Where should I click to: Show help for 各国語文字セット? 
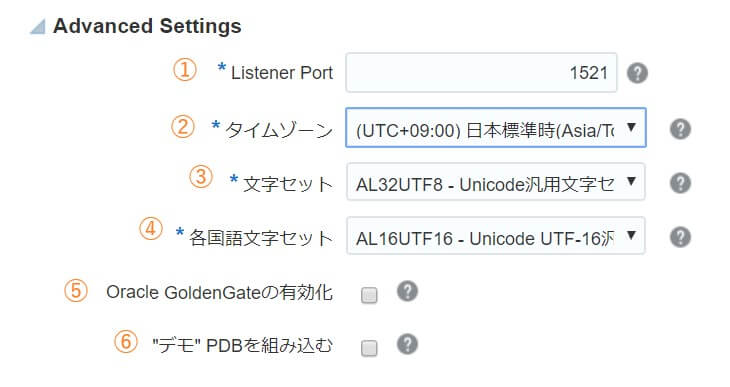pos(680,237)
